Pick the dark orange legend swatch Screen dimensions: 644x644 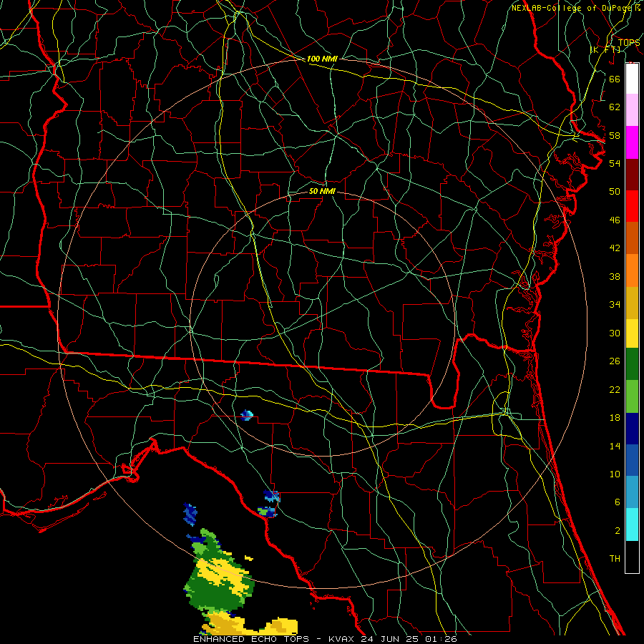coord(632,238)
